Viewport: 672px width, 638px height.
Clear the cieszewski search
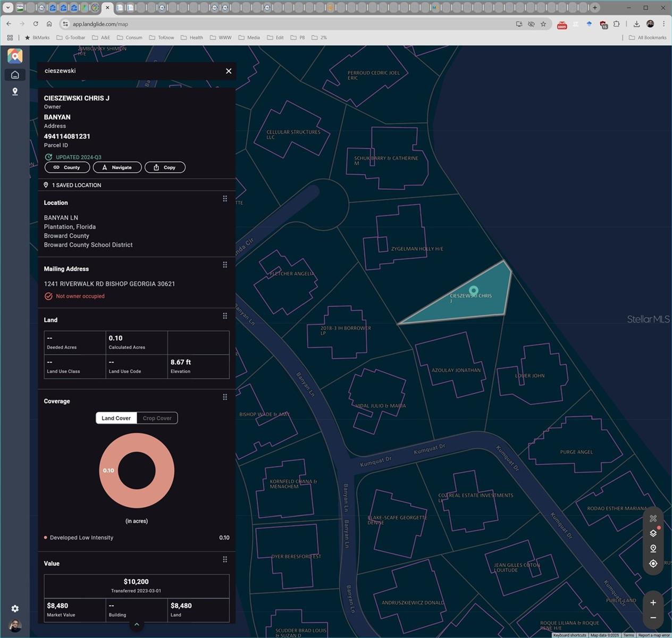click(229, 71)
